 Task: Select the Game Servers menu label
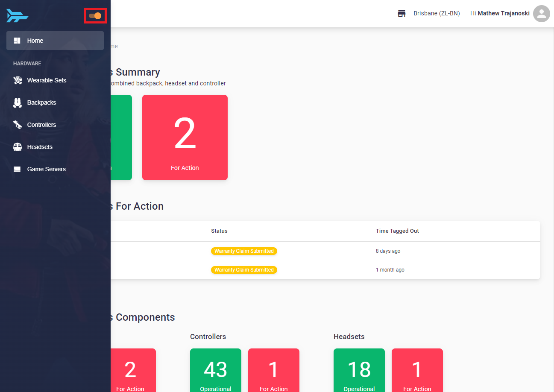(47, 169)
